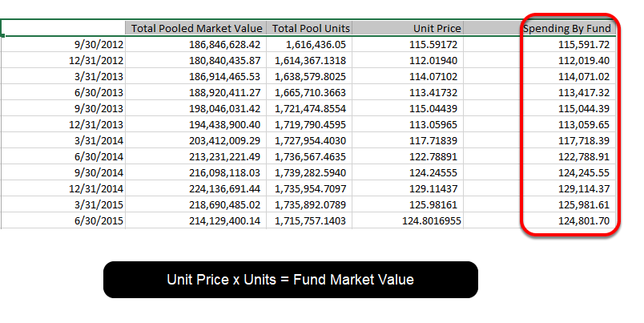Screen dimensions: 644x323
Task: Select pool units cell 1,614,367.1318
Action: click(309, 60)
